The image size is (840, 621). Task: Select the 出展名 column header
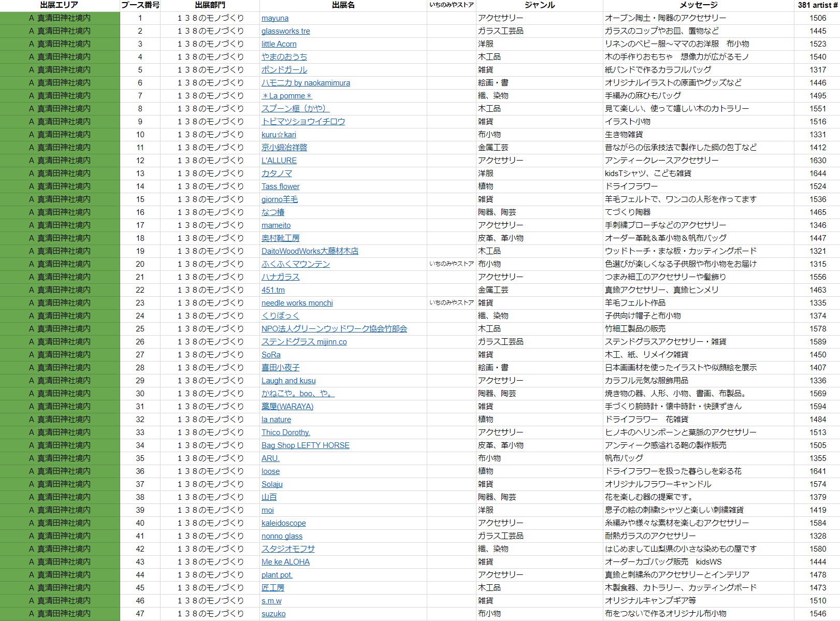click(x=343, y=5)
